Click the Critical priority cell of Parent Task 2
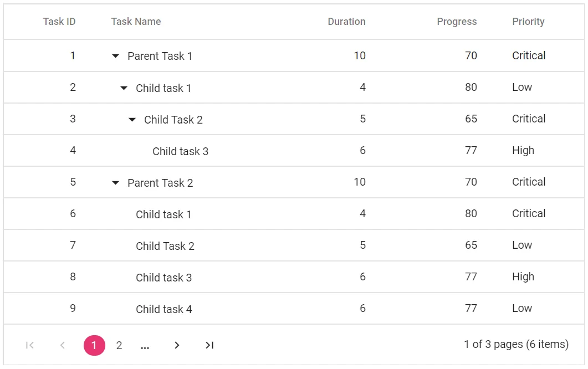This screenshot has height=369, width=588. point(528,182)
